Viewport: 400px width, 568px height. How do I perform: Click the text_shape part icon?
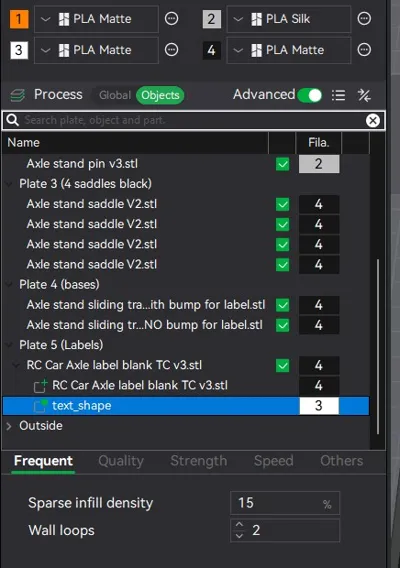pyautogui.click(x=40, y=406)
